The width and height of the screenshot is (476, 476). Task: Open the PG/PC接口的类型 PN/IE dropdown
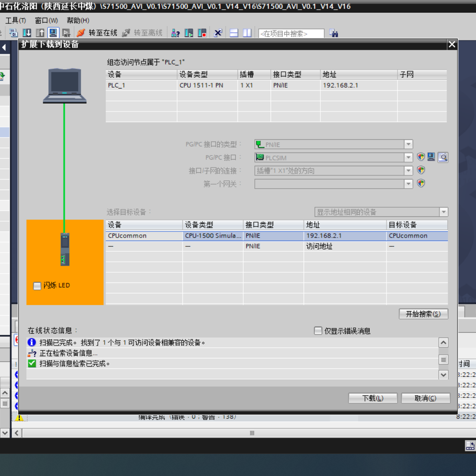[x=409, y=144]
